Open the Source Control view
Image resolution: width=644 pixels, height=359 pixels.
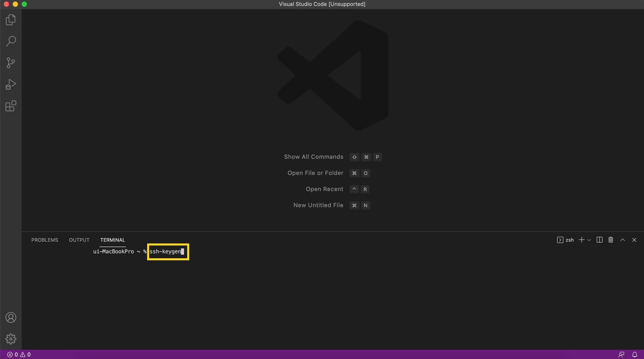point(11,62)
